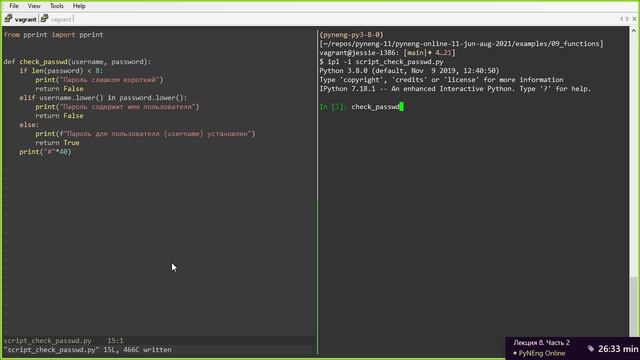
Task: Click the terminal scrollbar up arrow
Action: pyautogui.click(x=633, y=31)
